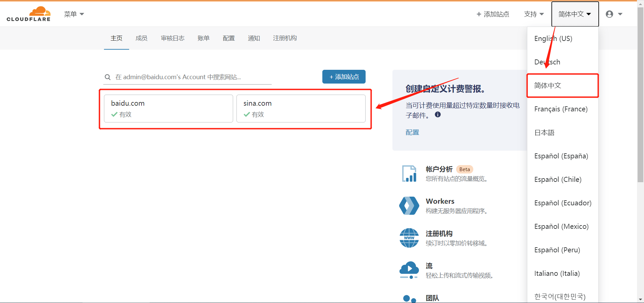Select Deutsch language
Image resolution: width=644 pixels, height=303 pixels.
pyautogui.click(x=563, y=62)
